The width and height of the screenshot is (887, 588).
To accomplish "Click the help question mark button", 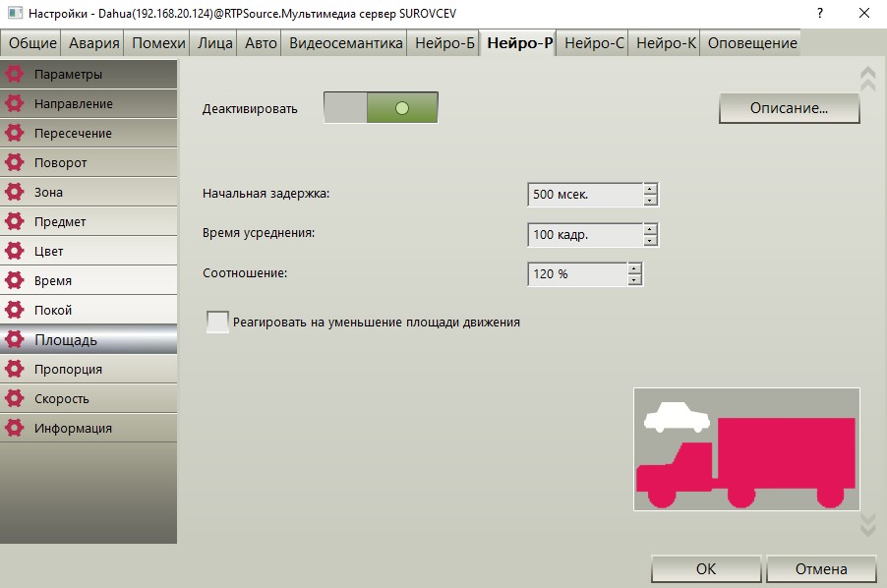I will pyautogui.click(x=820, y=13).
